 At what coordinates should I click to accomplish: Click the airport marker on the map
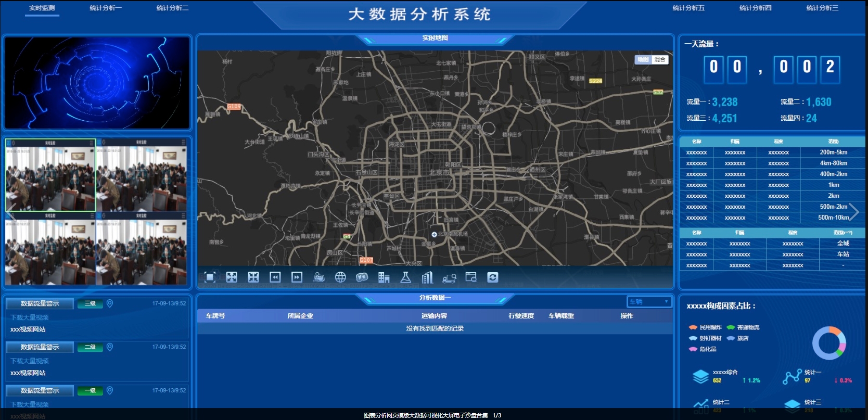[x=434, y=235]
